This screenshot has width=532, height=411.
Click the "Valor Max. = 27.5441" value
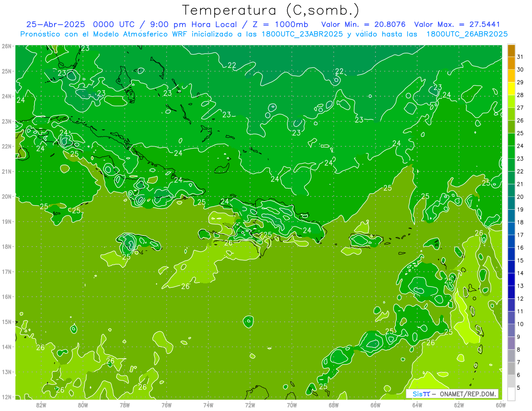pyautogui.click(x=458, y=24)
